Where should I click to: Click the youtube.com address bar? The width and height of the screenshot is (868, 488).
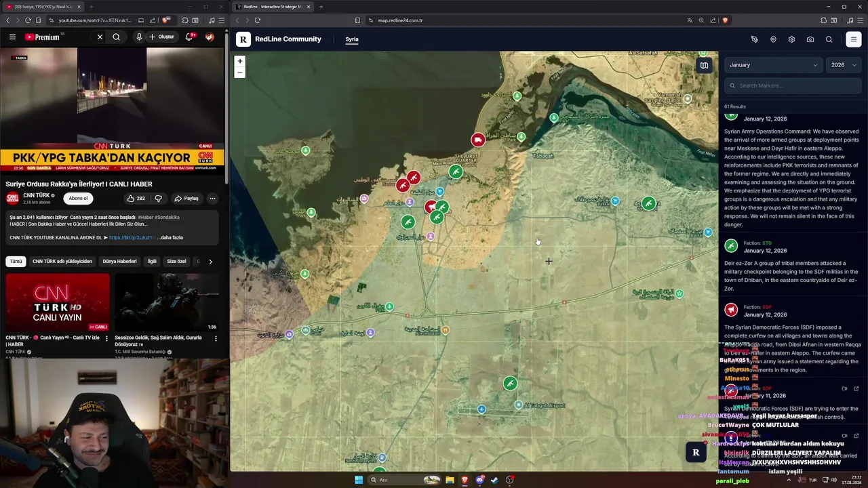point(95,20)
